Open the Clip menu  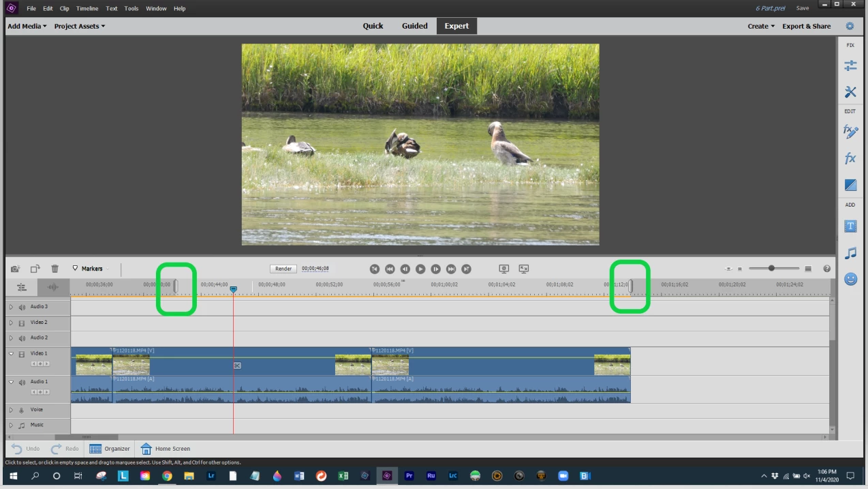point(64,8)
